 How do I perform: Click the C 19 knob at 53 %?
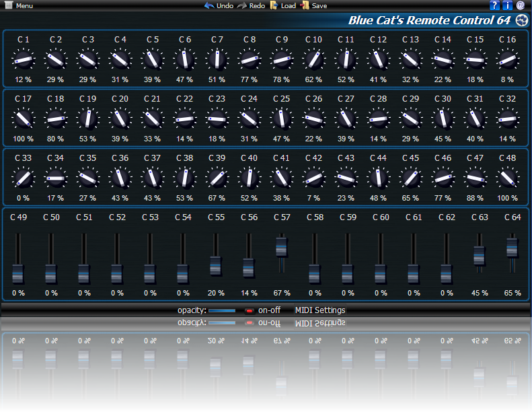pos(88,119)
